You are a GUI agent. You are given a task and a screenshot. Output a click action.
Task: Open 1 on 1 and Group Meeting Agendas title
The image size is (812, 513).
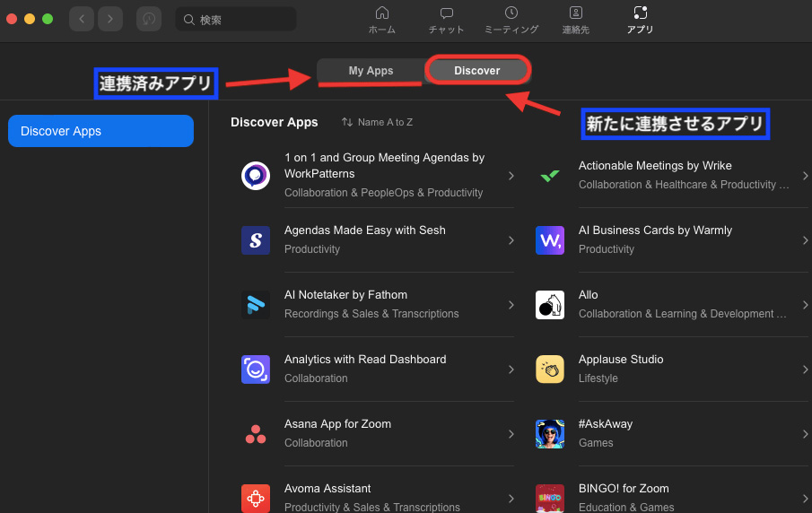384,166
